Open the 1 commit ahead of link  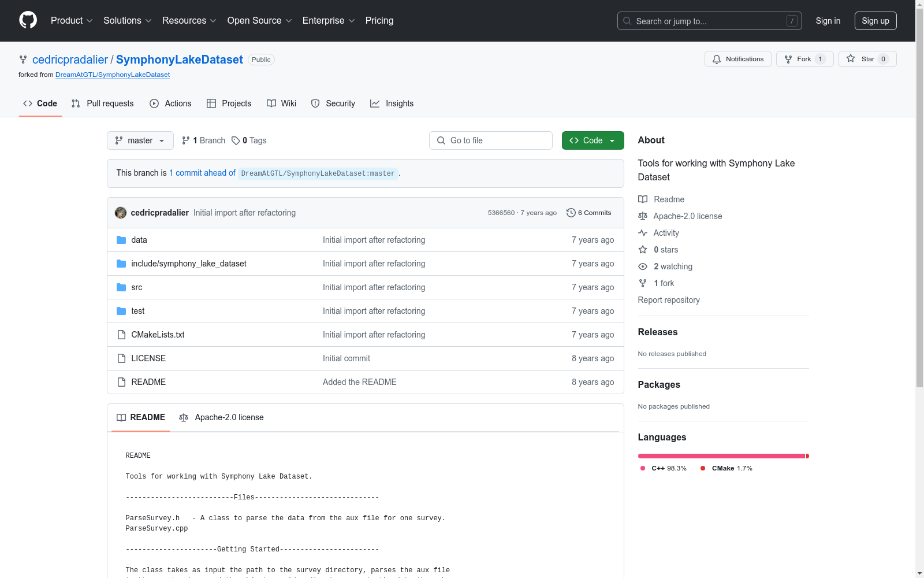[x=202, y=173]
